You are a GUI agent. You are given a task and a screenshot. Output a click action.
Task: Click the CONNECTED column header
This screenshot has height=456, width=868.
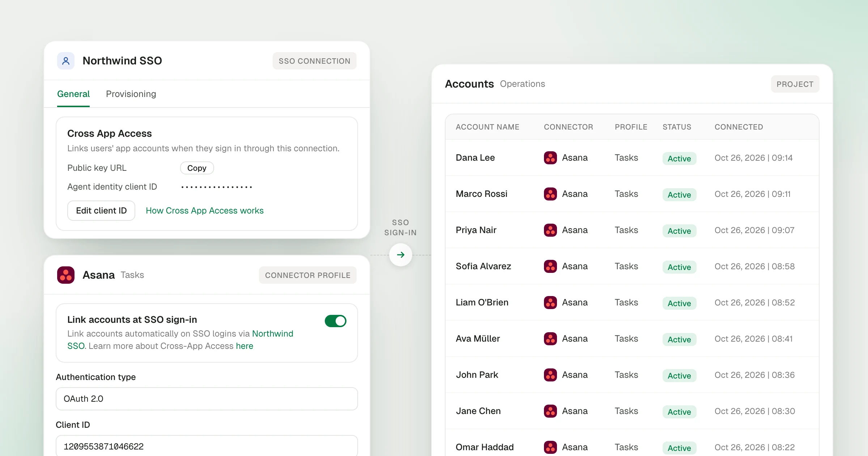point(739,127)
